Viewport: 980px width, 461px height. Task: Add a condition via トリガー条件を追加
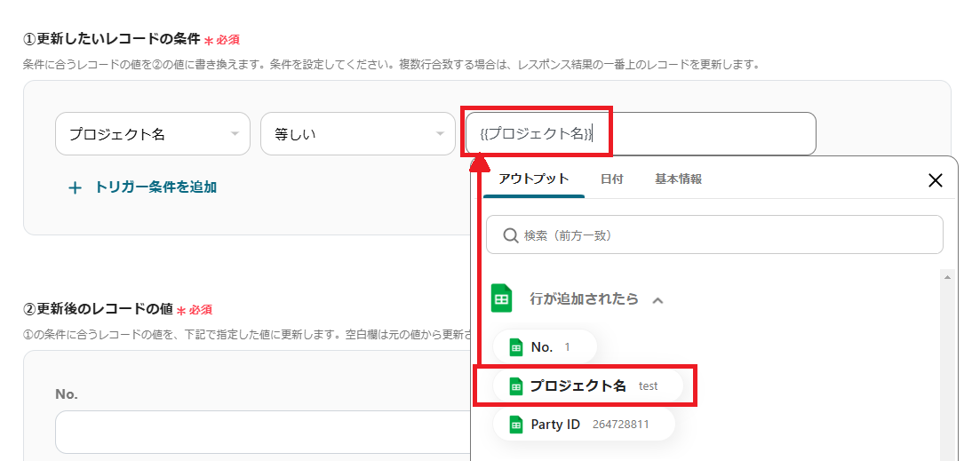coord(155,187)
